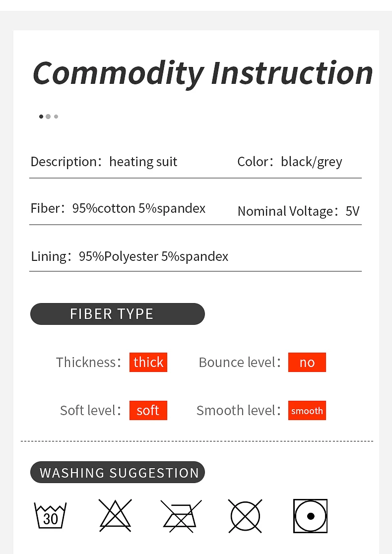
Task: Click the FIBER TYPE header pill
Action: (x=118, y=314)
